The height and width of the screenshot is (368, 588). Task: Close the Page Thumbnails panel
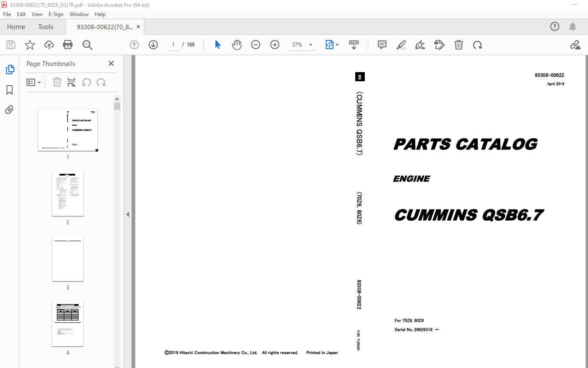coord(111,63)
